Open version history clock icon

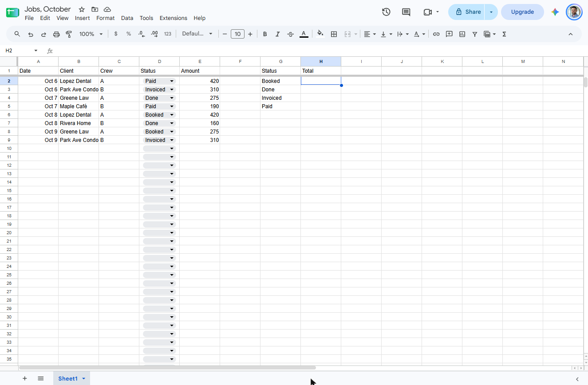pos(386,12)
